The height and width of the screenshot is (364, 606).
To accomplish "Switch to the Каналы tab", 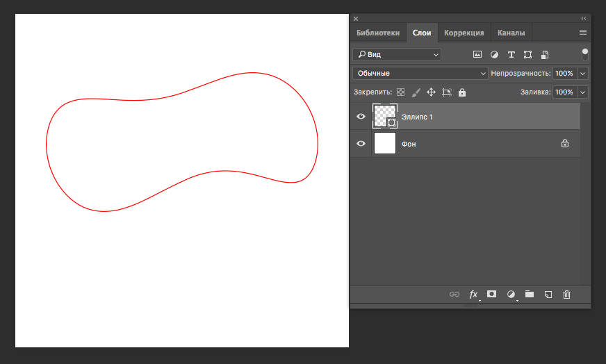I will pos(511,33).
